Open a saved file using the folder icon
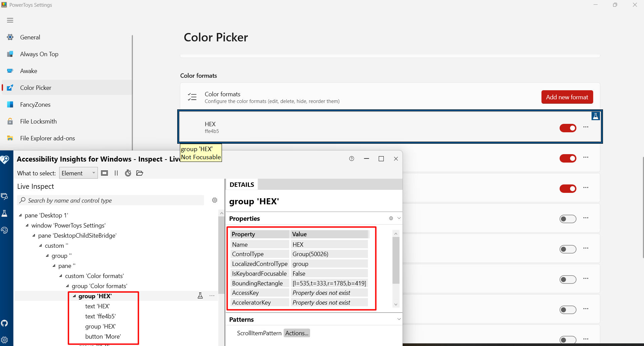 139,173
